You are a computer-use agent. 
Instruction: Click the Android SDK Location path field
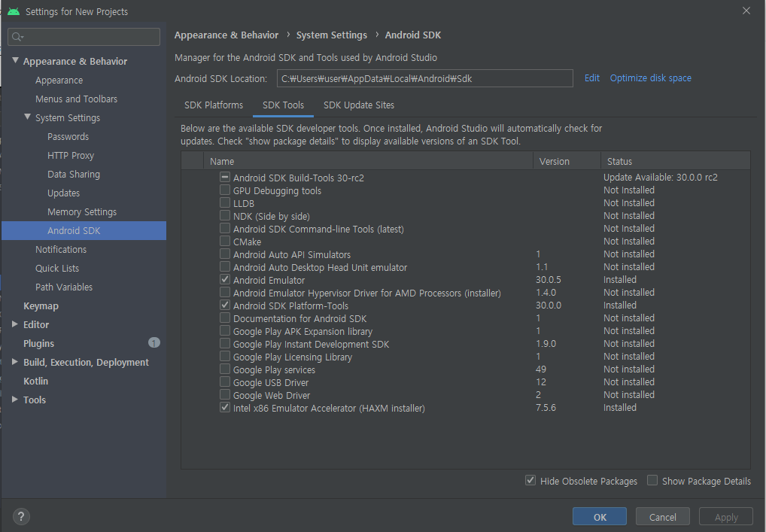coord(424,78)
